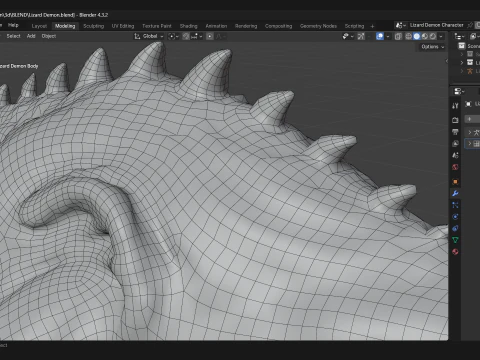Switch to the Texture Paint workspace tab
Screen dimensions: 480x360
pyautogui.click(x=157, y=26)
